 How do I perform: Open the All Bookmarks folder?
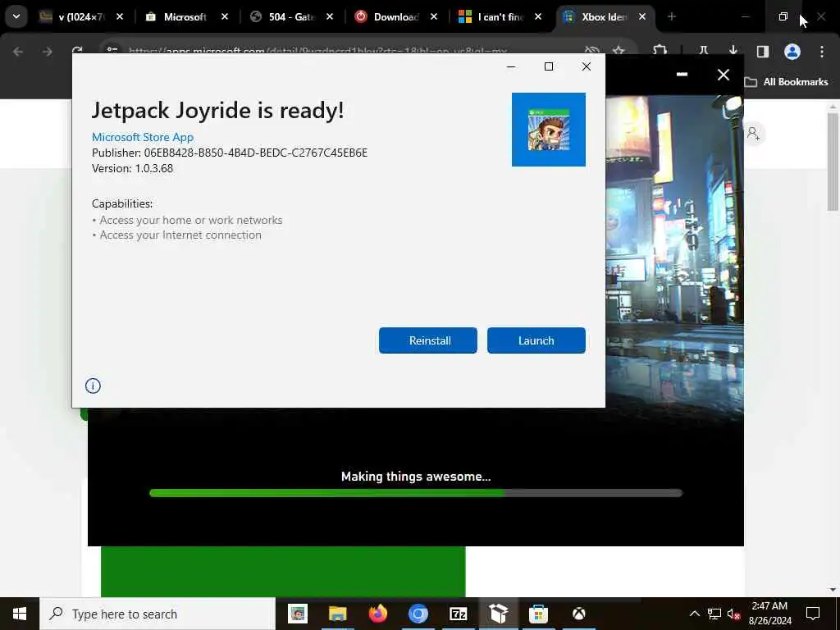point(787,82)
